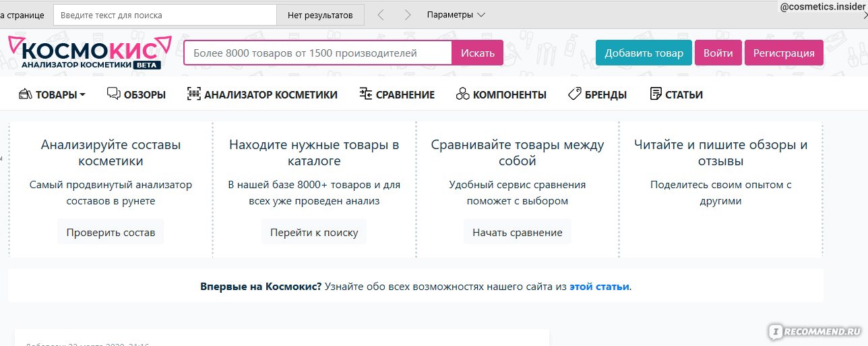Click the Начать сравнение button

pos(518,232)
